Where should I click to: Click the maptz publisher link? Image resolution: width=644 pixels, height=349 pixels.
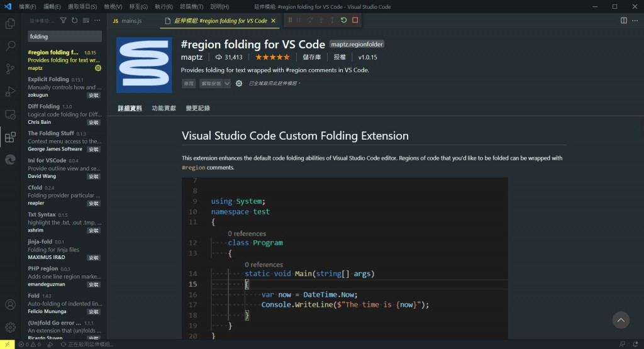pos(191,57)
